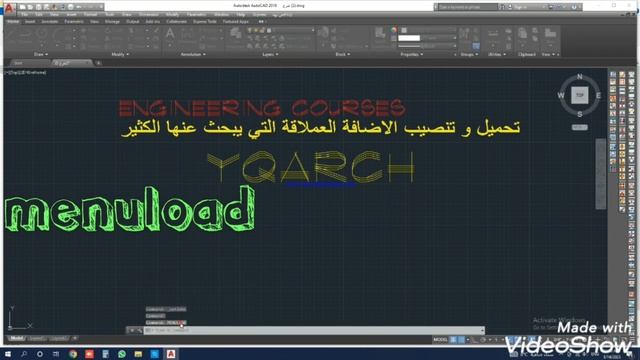This screenshot has height=360, width=640.
Task: Click the Measure icon in Utilities panel
Action: click(493, 34)
